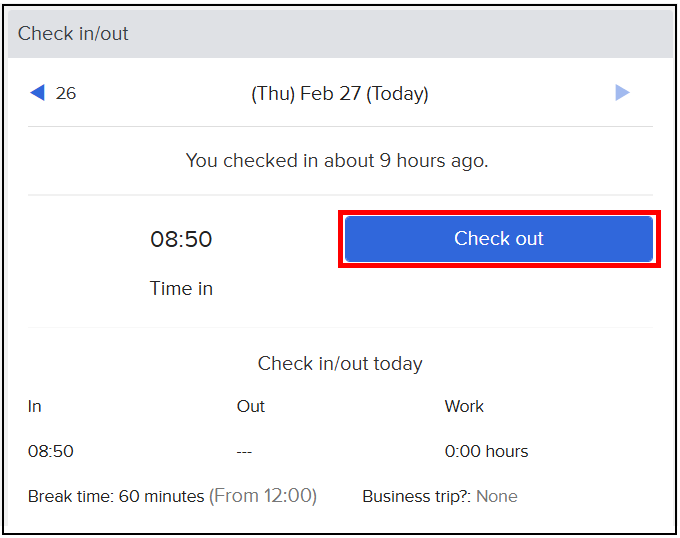Click the empty Out value dashes
This screenshot has width=680, height=538.
(x=244, y=452)
